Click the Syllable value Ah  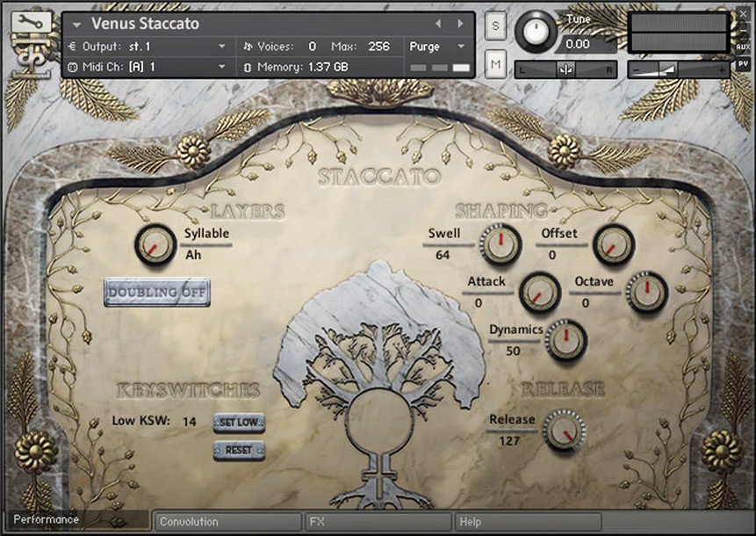(x=193, y=255)
